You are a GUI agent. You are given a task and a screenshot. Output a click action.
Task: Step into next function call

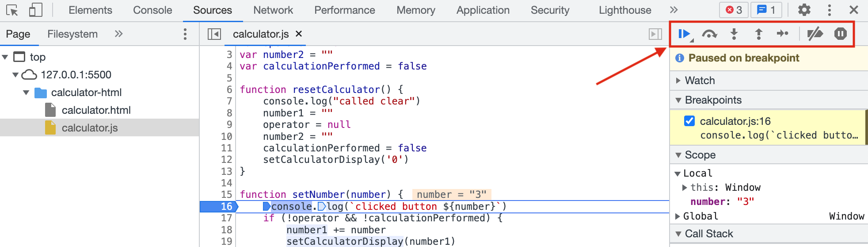point(734,34)
